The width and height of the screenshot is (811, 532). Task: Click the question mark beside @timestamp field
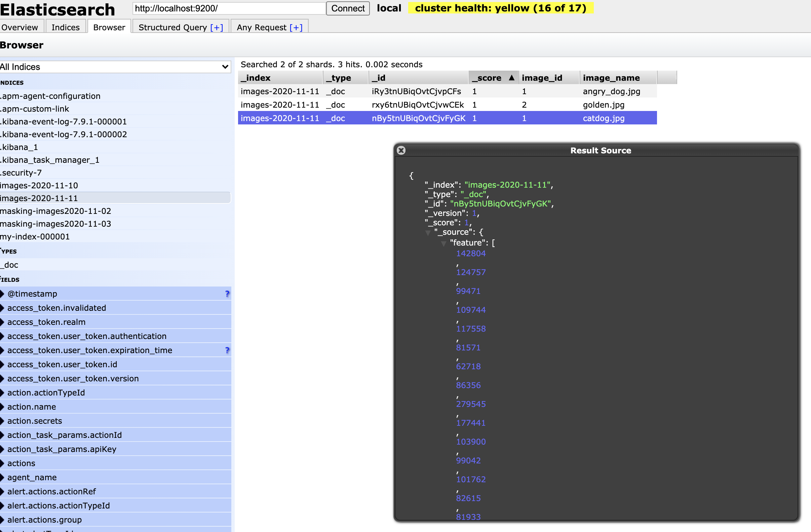(x=227, y=294)
